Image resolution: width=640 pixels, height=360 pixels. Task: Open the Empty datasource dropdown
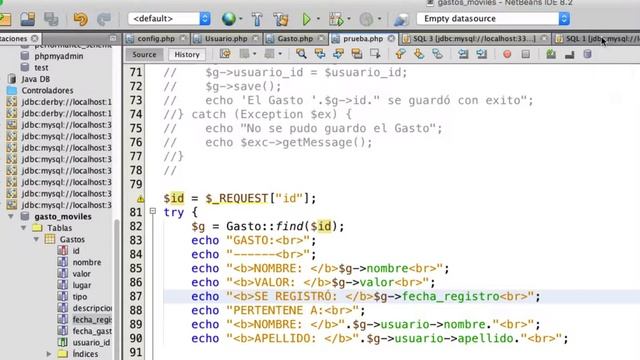[493, 19]
